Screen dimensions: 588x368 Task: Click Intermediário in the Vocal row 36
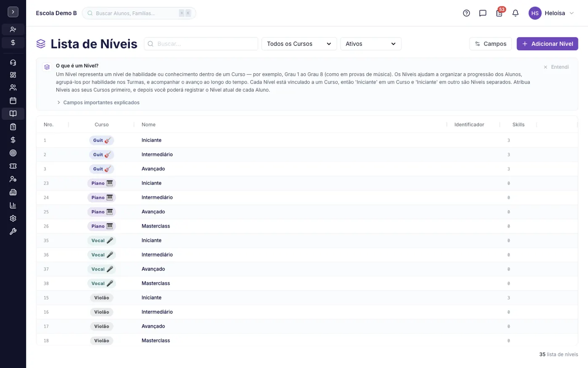(157, 254)
